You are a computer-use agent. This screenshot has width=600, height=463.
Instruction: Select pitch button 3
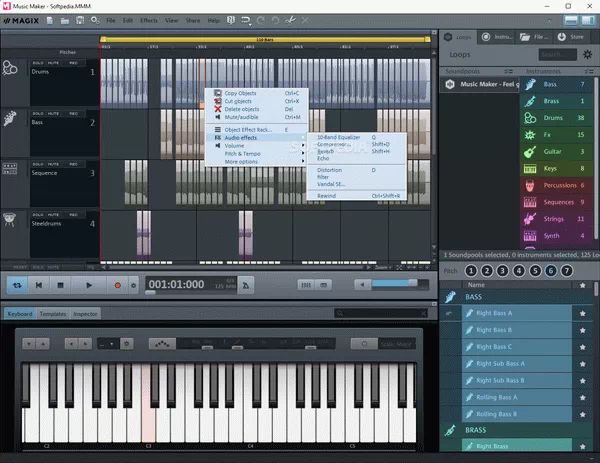pos(503,271)
